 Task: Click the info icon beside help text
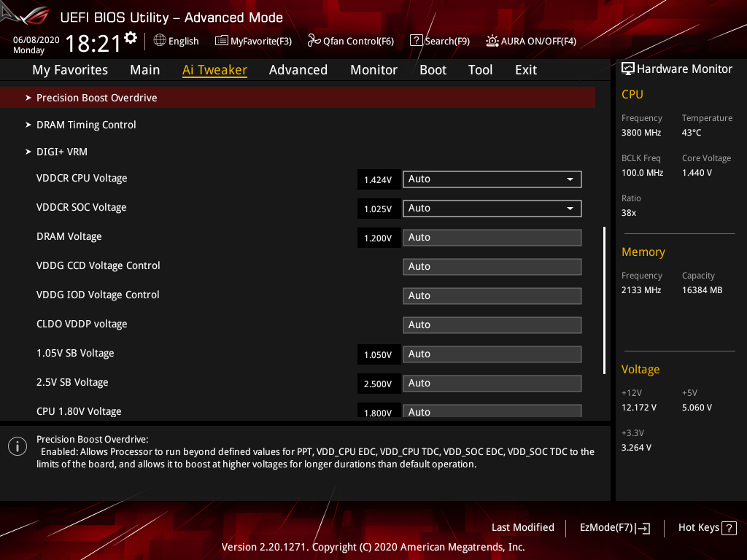click(18, 446)
